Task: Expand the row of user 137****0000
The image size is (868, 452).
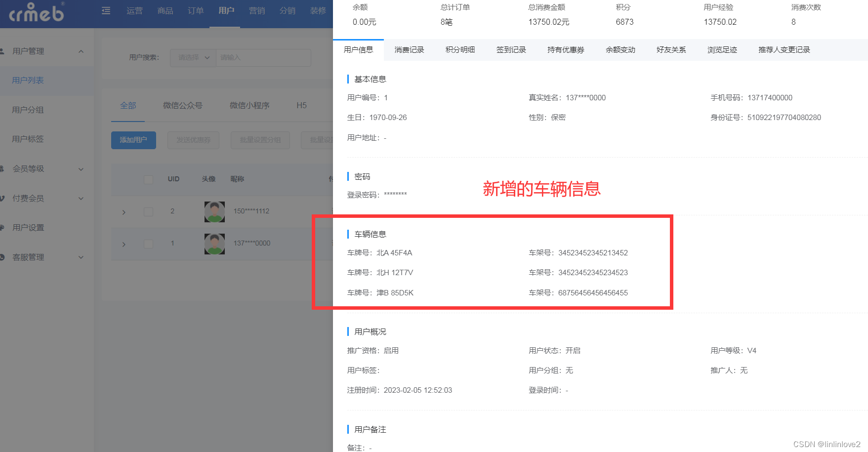Action: 124,244
